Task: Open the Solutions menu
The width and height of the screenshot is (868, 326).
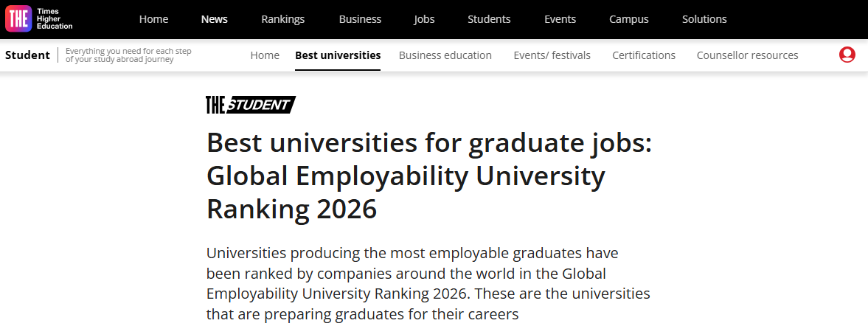Action: [704, 19]
